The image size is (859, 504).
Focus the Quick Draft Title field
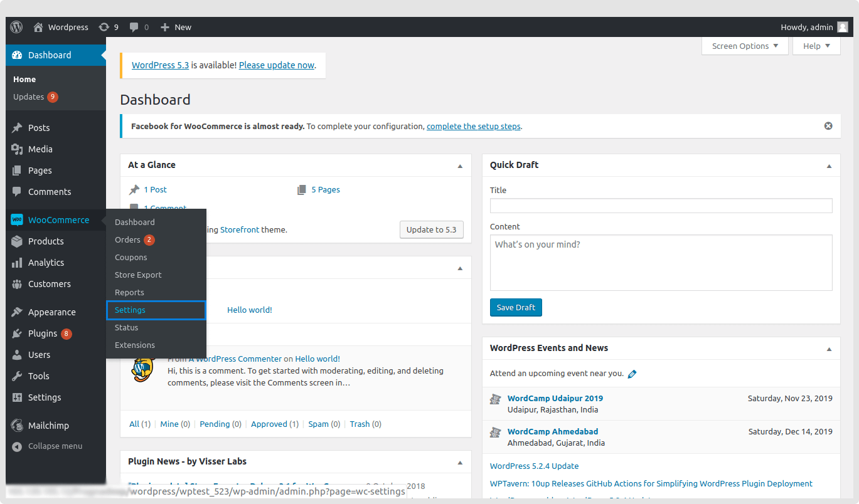[x=661, y=206]
